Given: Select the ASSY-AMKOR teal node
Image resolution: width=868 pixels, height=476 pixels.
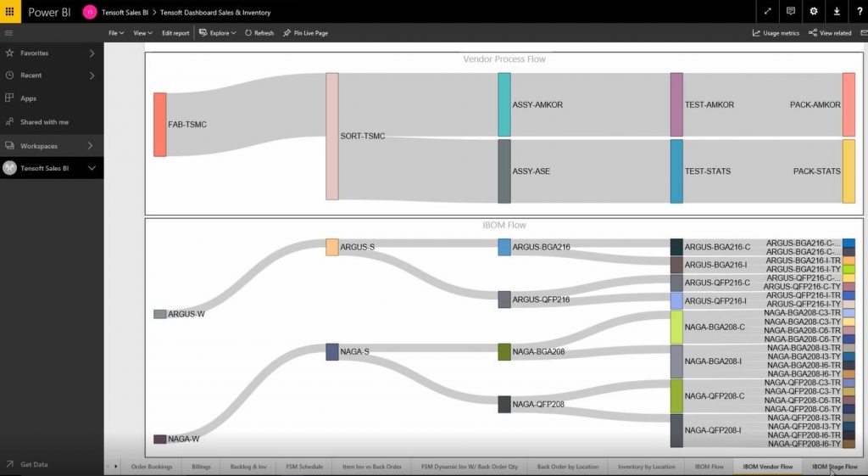Looking at the screenshot, I should click(504, 104).
